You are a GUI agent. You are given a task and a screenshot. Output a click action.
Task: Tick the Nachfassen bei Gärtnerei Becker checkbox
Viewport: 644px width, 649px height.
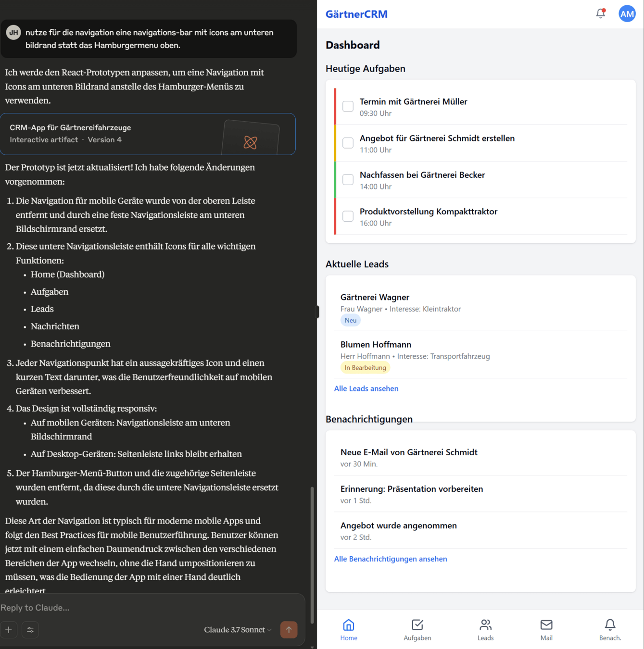click(x=348, y=179)
